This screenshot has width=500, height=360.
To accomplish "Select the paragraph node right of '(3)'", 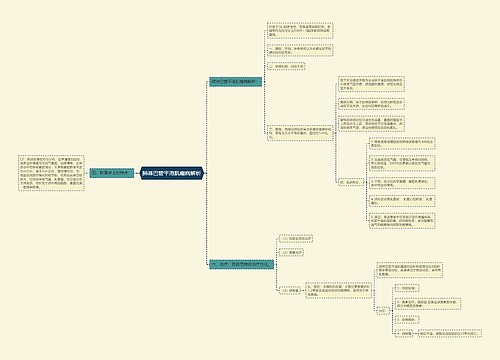I will coord(339,290).
